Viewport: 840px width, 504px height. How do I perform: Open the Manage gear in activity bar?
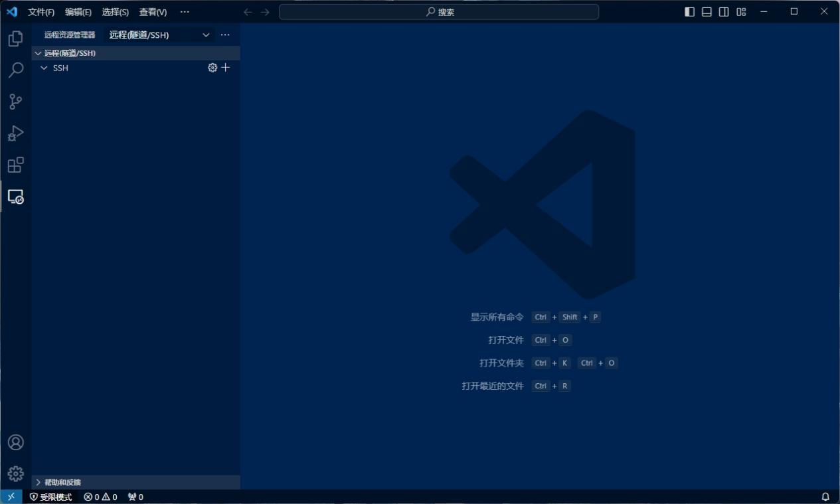[x=15, y=473]
